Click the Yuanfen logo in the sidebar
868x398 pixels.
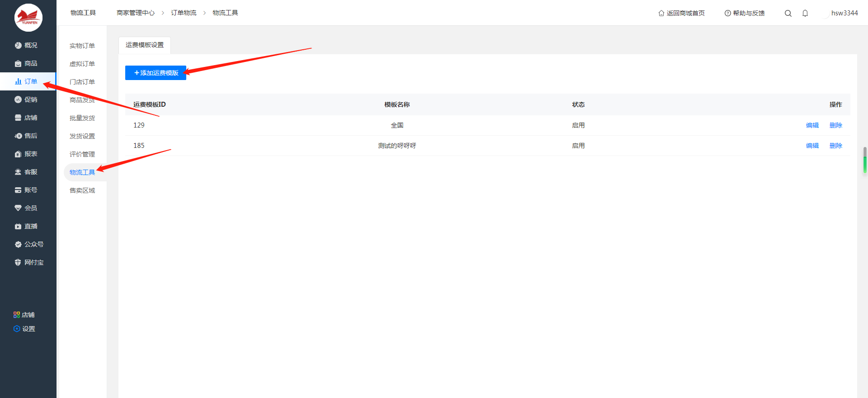click(28, 18)
